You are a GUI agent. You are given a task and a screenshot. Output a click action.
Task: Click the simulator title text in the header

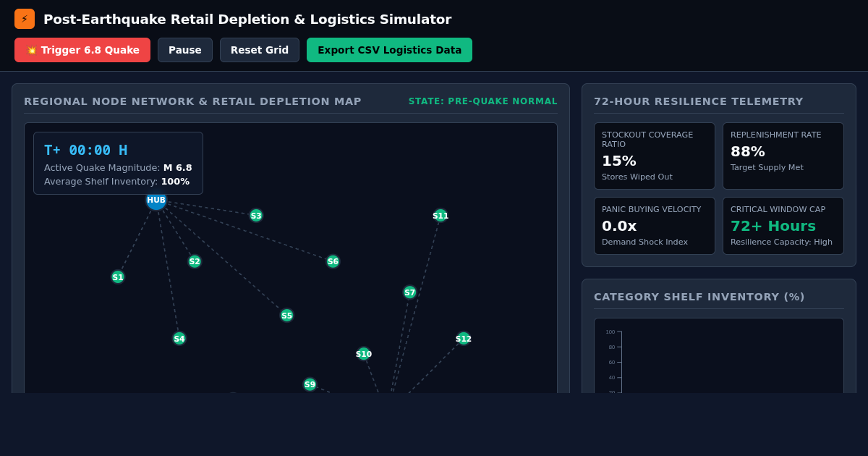(247, 20)
